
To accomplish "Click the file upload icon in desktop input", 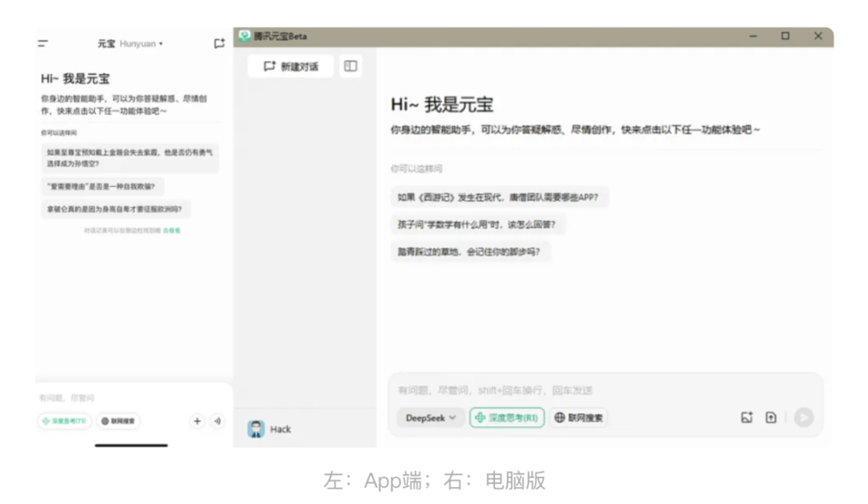I will coord(771,418).
